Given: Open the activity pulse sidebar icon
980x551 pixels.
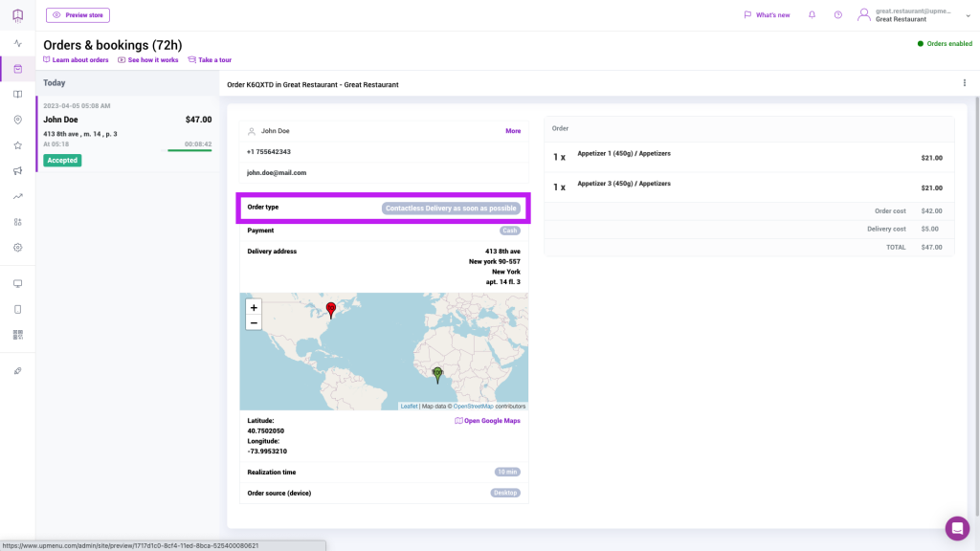Looking at the screenshot, I should (x=17, y=43).
